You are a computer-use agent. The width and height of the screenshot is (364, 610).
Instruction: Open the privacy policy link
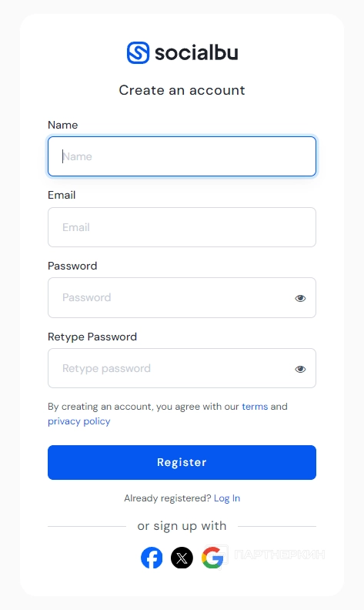(x=79, y=421)
